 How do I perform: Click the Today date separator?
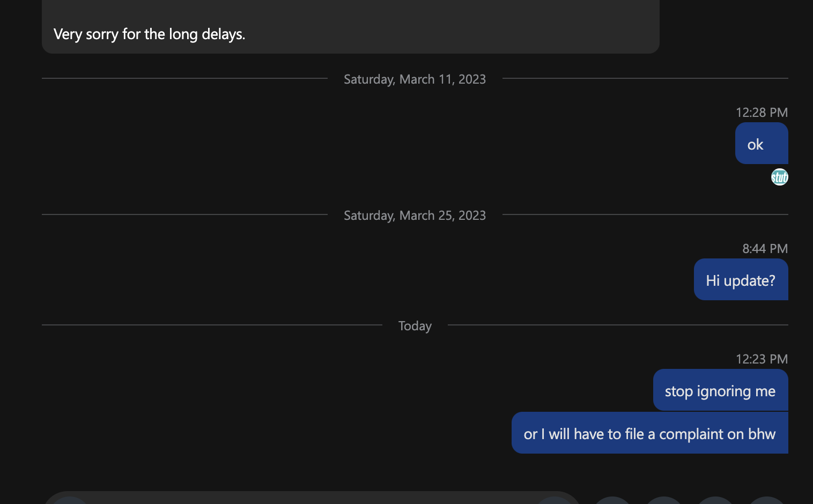coord(415,325)
